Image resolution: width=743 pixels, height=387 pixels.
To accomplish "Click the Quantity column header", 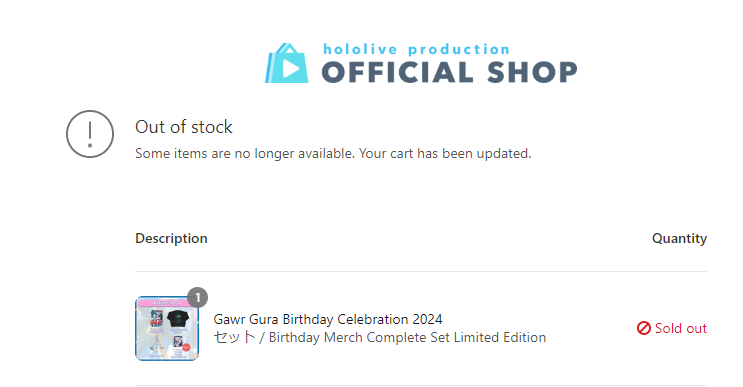I will click(x=679, y=238).
